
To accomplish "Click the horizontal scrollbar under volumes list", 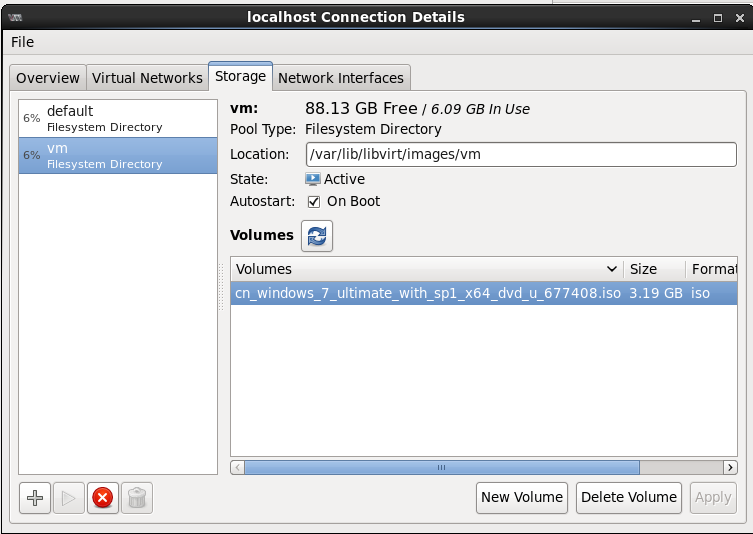I will click(x=440, y=467).
